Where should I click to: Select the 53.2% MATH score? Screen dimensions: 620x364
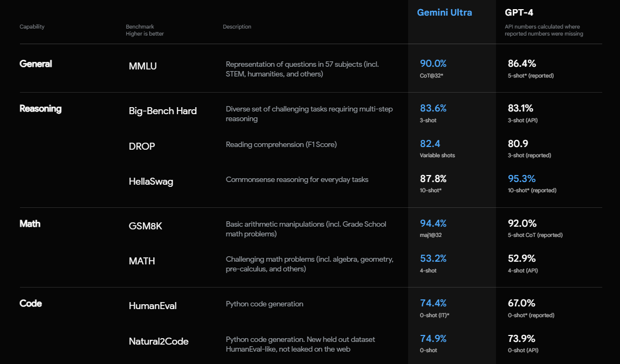433,258
